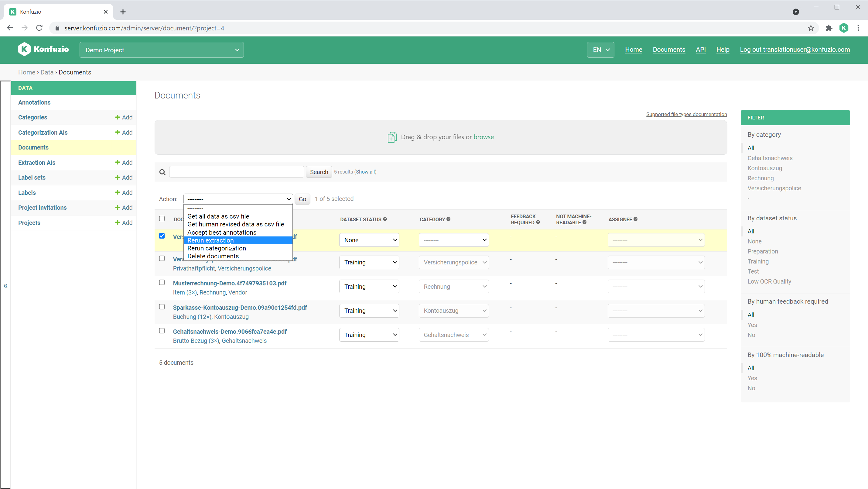Uncheck the first selected document checkbox

pos(162,236)
